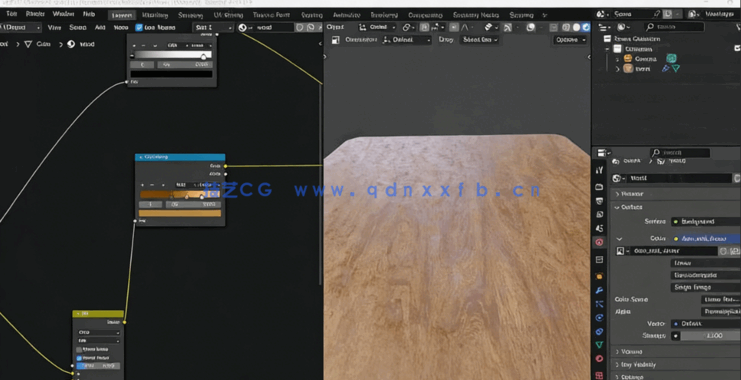Open the Output properties tab
741x380 pixels.
(599, 201)
